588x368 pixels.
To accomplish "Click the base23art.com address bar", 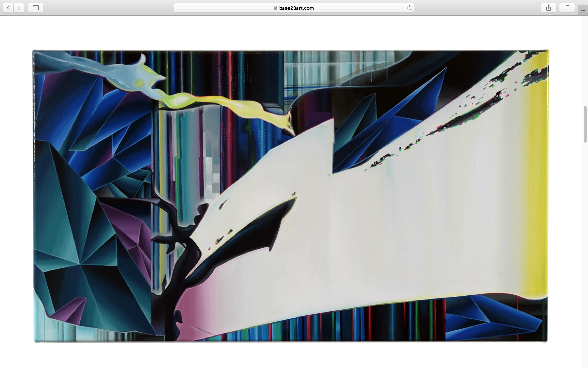I will pos(294,8).
